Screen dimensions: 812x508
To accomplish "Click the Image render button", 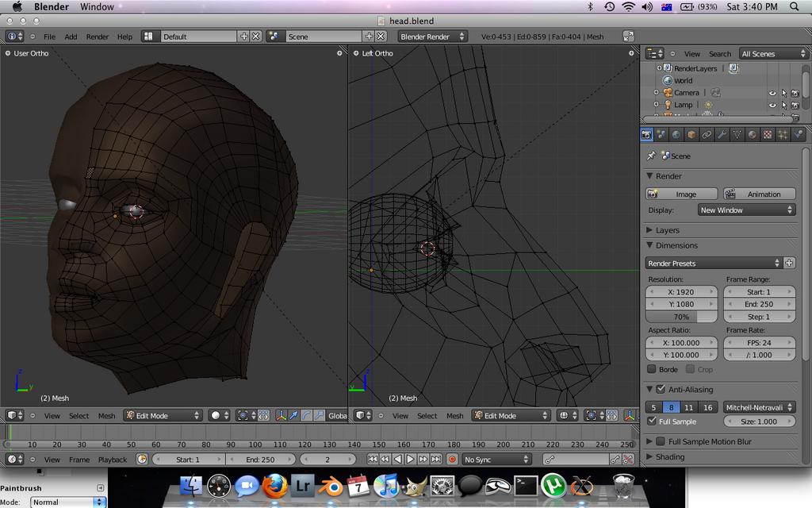I will (x=681, y=194).
